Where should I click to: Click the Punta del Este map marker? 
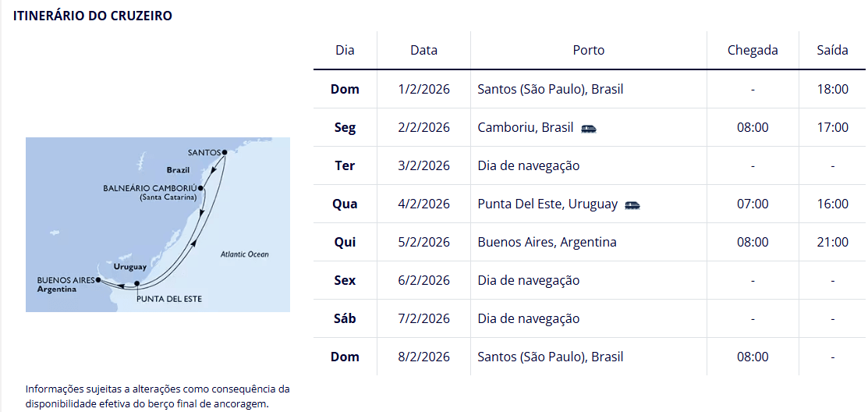coord(137,284)
